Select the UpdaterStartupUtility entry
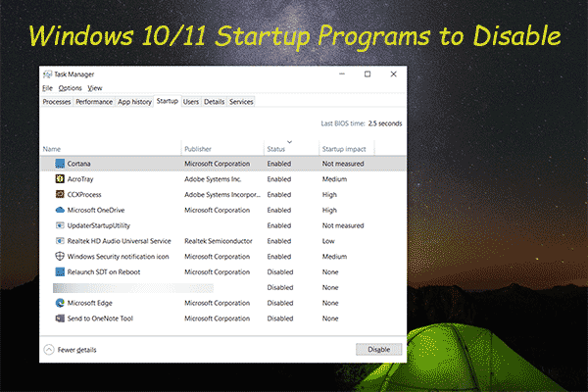588x392 pixels. [99, 225]
